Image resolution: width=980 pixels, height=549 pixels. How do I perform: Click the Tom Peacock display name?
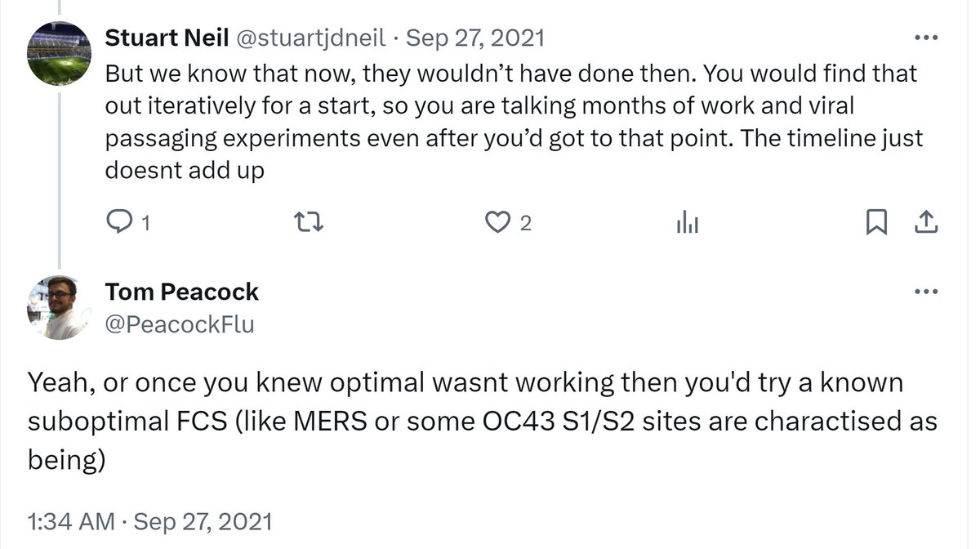181,292
